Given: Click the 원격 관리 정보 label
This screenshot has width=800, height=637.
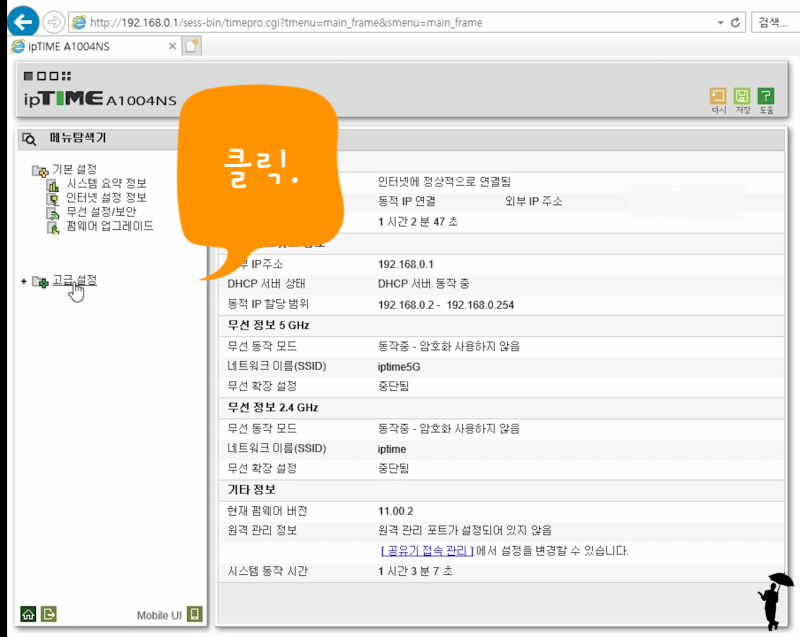Looking at the screenshot, I should tap(262, 530).
